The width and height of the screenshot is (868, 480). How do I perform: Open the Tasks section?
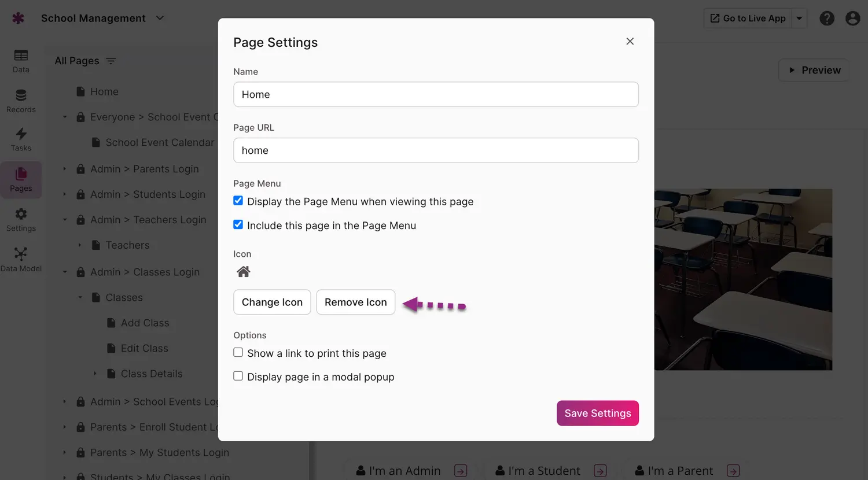coord(20,138)
